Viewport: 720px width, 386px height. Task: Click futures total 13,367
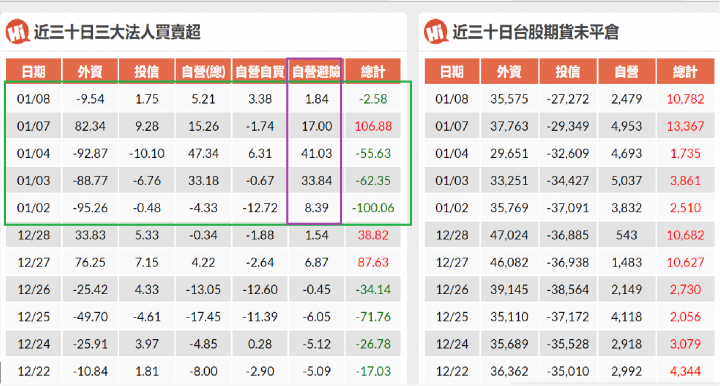(685, 126)
